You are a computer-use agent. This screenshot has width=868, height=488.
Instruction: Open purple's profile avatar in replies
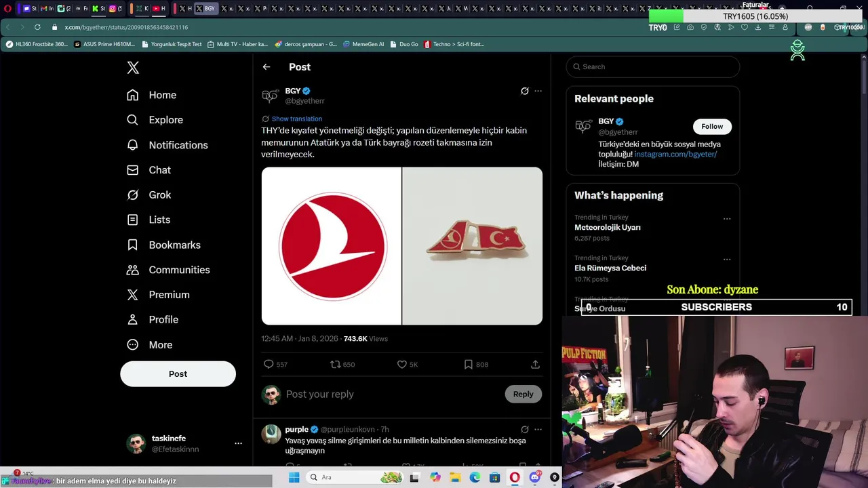tap(271, 434)
